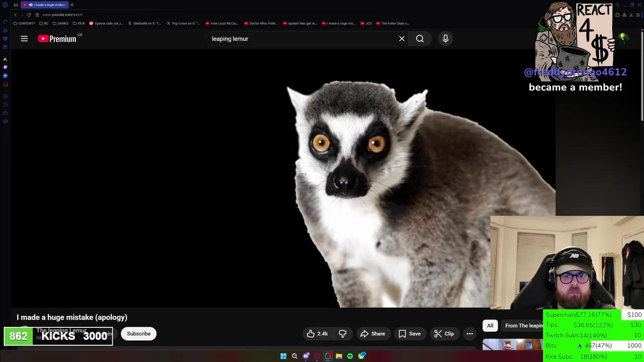Click the magnifier search button

(420, 39)
